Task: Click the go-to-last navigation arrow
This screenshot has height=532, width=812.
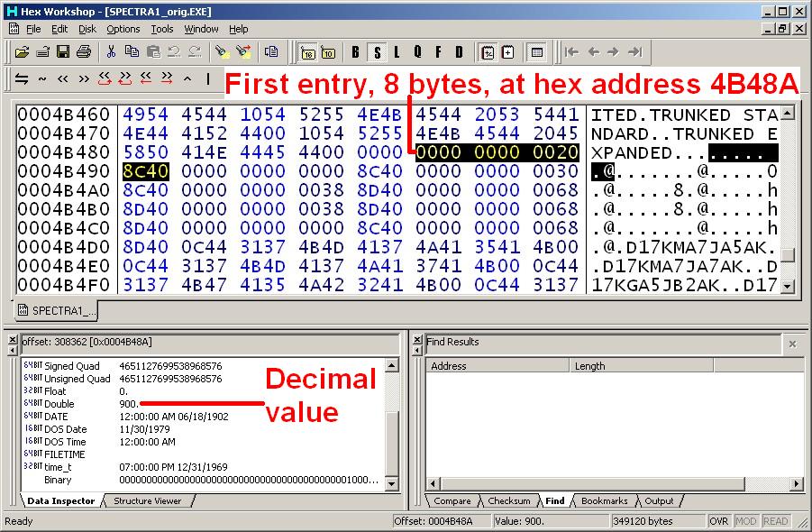Action: click(x=634, y=51)
